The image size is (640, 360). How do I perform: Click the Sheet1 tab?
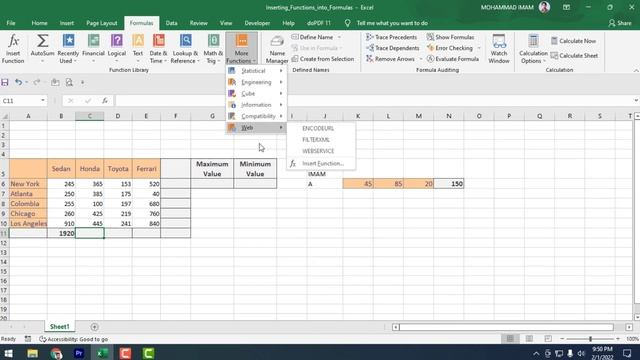pyautogui.click(x=60, y=327)
